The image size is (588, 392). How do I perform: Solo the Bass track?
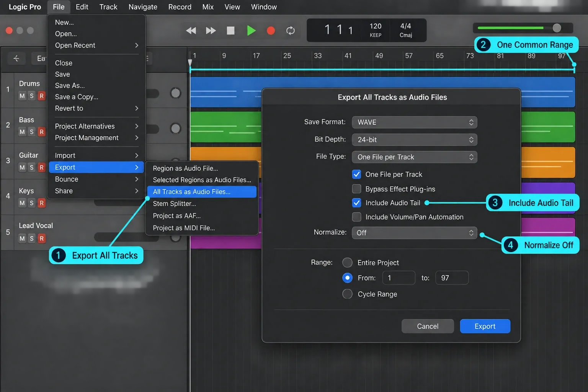point(32,132)
